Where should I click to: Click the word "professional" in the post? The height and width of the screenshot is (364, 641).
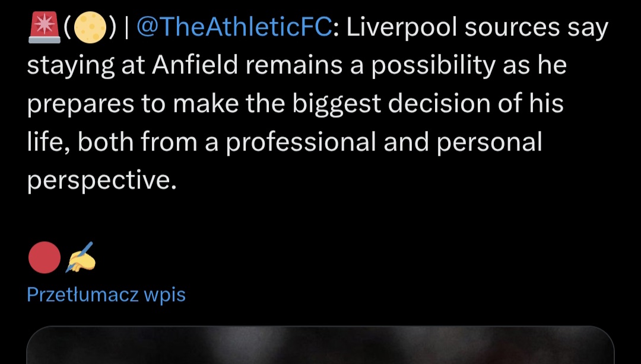tap(302, 142)
